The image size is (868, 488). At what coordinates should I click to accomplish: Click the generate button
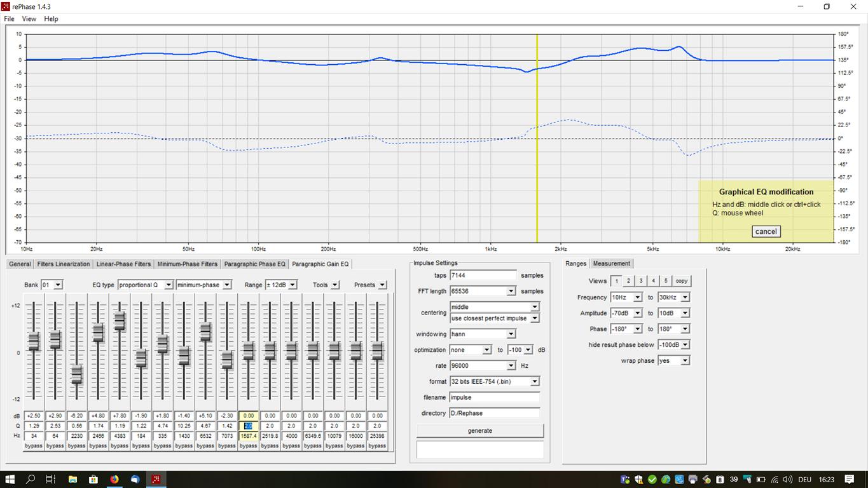tap(480, 431)
